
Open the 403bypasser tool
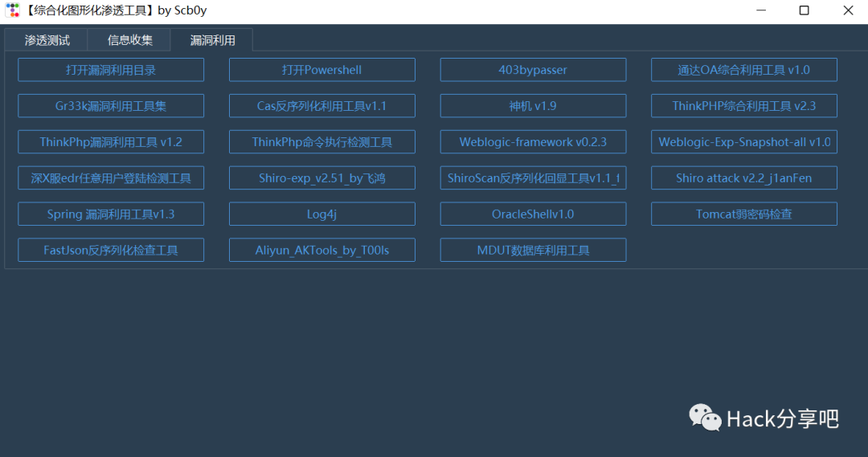(533, 70)
